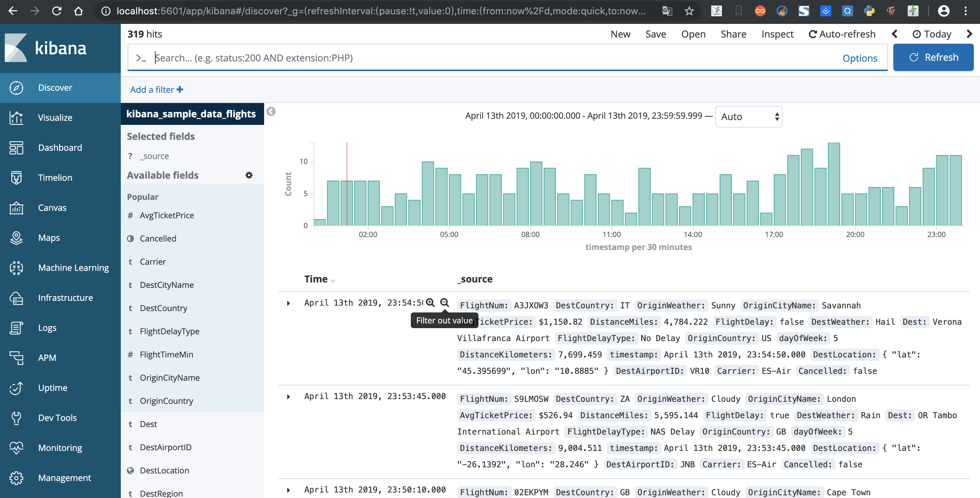Open the Infrastructure icon in the sidebar
The width and height of the screenshot is (980, 498).
[x=16, y=298]
